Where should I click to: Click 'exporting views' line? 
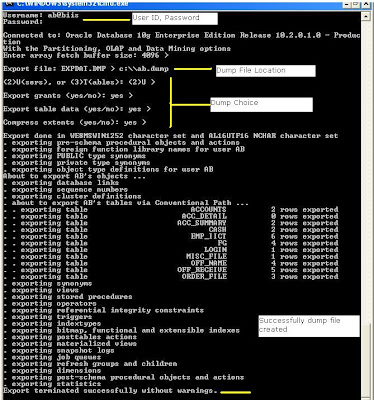41,290
